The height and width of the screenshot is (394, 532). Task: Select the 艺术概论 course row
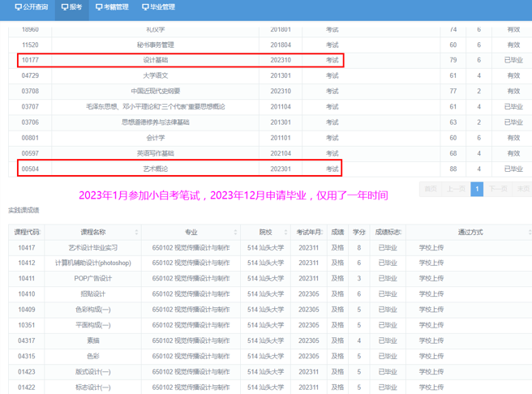179,169
